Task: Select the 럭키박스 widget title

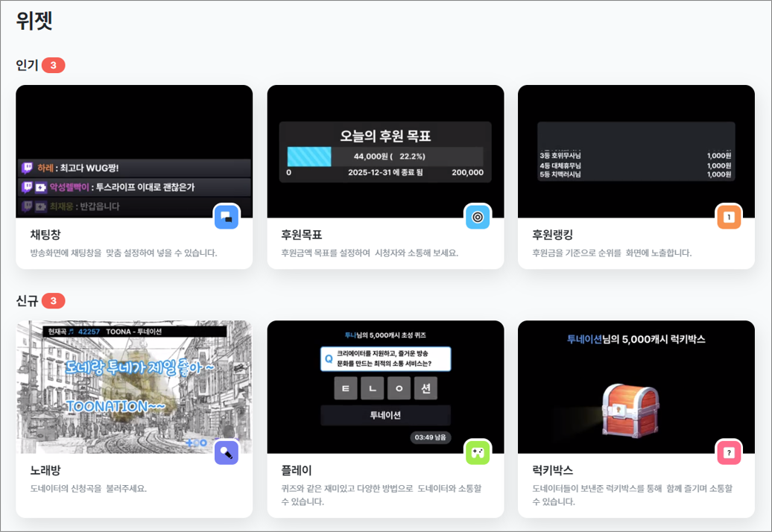Action: tap(552, 471)
